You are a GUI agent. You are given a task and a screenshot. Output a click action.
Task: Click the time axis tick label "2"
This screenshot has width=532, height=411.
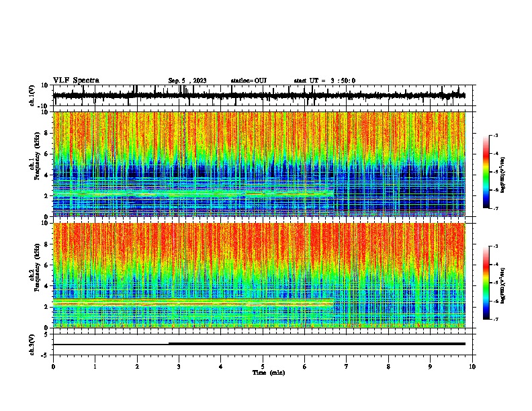pyautogui.click(x=137, y=367)
